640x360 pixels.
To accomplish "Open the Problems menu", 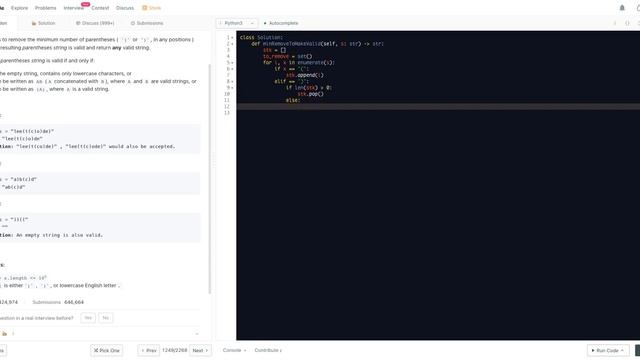I will (x=46, y=8).
